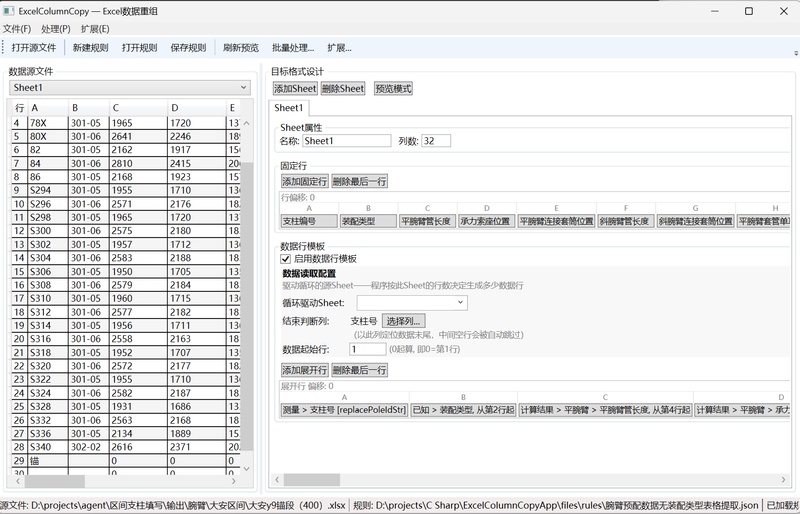
Task: Click 删除Sheet button
Action: [343, 88]
